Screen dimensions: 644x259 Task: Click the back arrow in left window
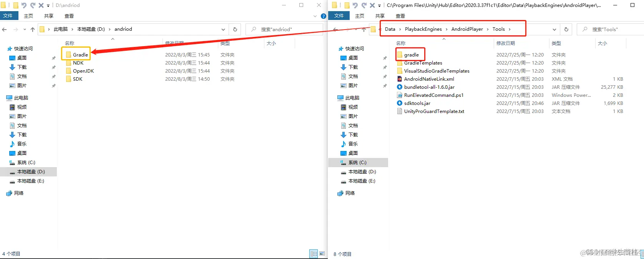pos(5,29)
